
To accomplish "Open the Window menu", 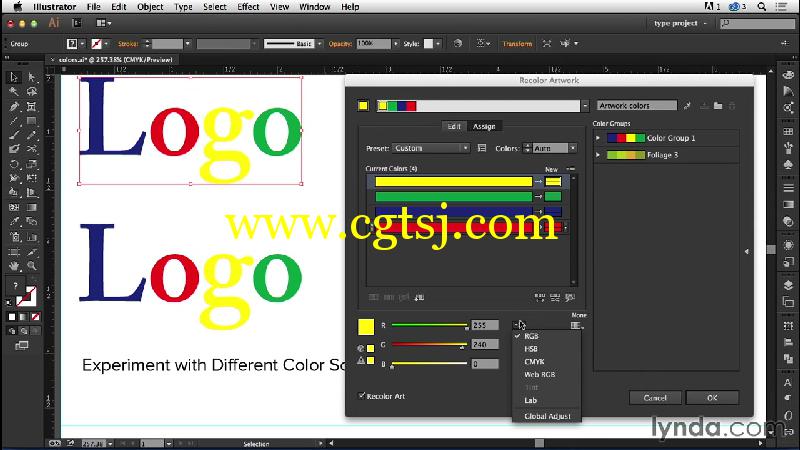I will (x=314, y=7).
